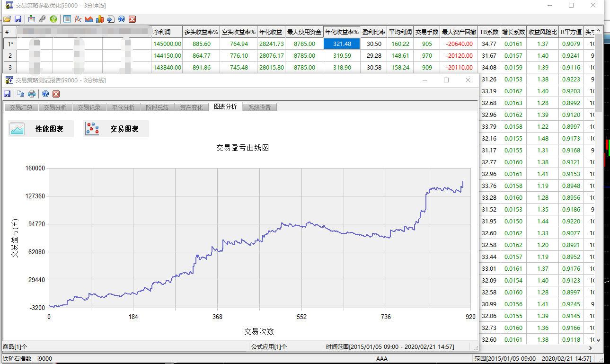Click the open folder icon in optimization toolbar
Image resolution: width=610 pixels, height=364 pixels.
point(7,19)
